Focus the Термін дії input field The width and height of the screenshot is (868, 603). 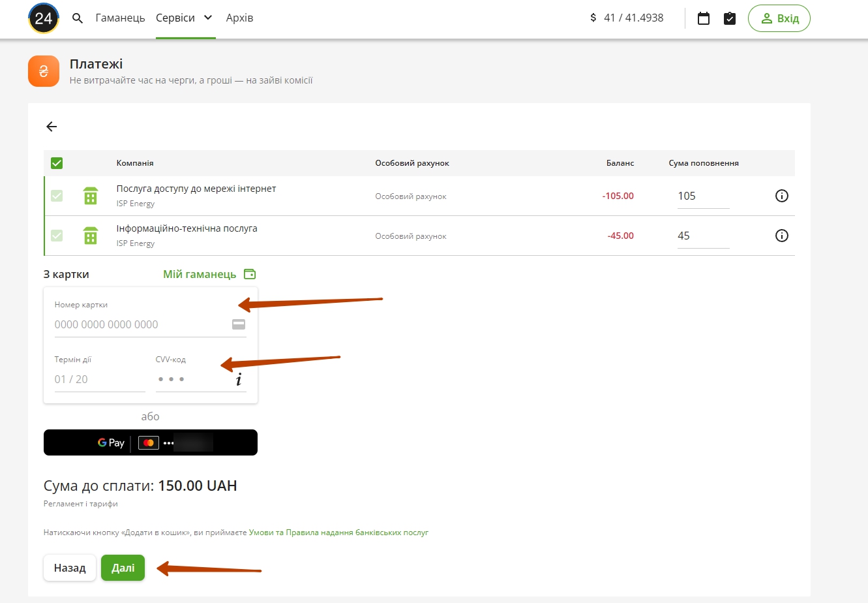[100, 379]
